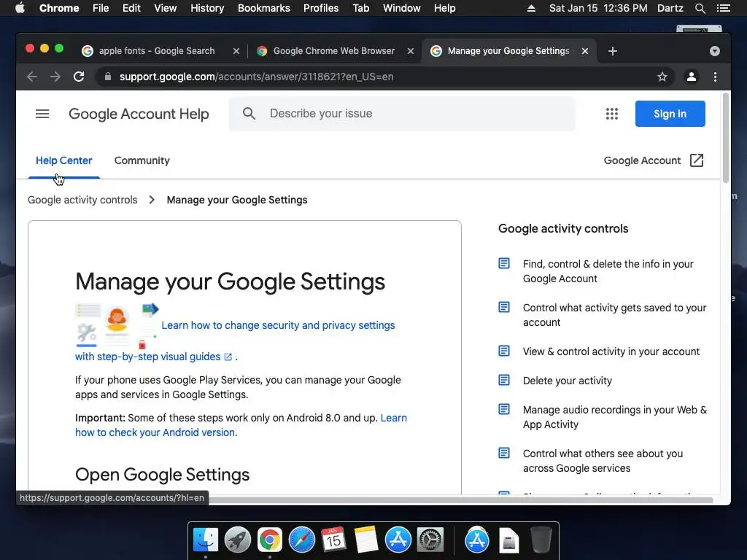Open Control Center list icon in menu bar
Screen dimensions: 747x560
(723, 8)
